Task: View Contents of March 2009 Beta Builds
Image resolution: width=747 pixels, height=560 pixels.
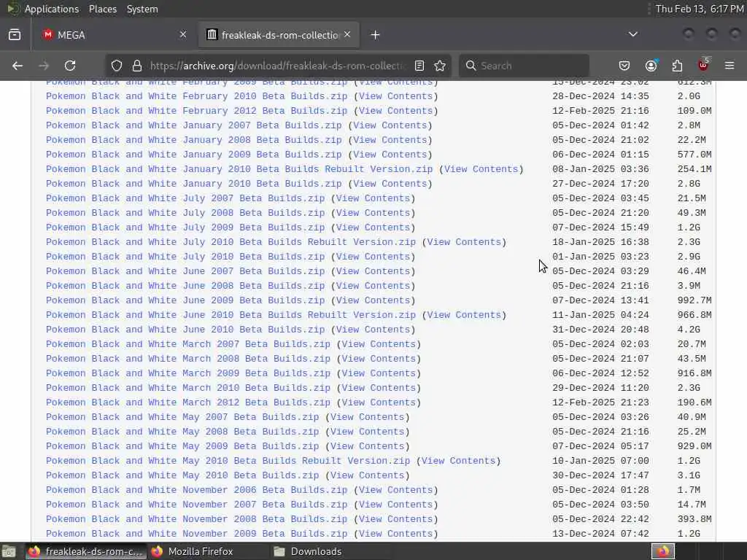Action: coord(379,373)
